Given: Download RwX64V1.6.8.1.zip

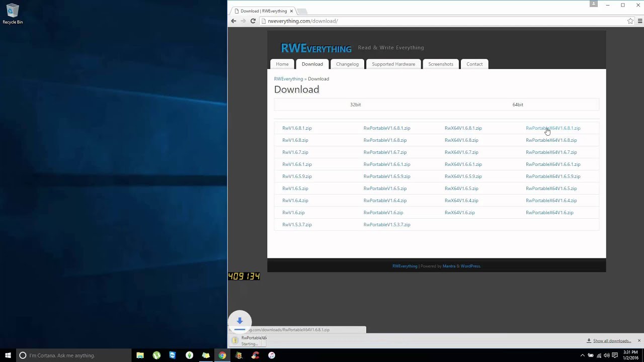Looking at the screenshot, I should pos(463,128).
